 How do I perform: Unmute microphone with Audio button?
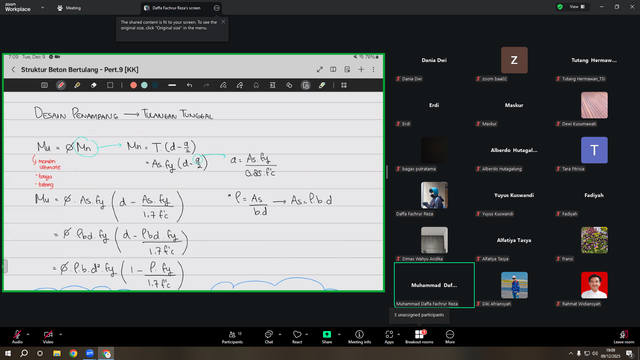point(17,337)
